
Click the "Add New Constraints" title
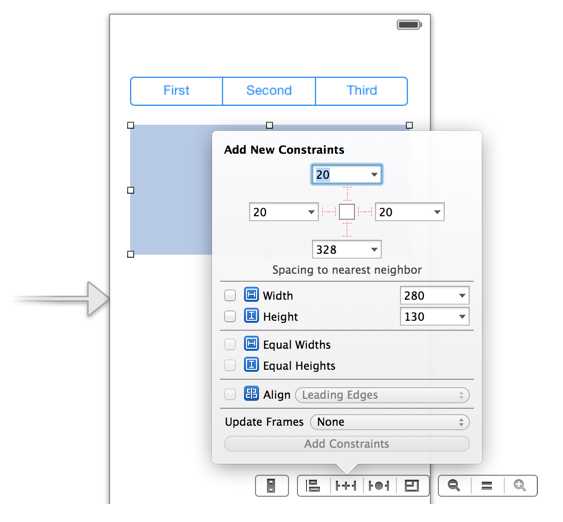pyautogui.click(x=284, y=150)
